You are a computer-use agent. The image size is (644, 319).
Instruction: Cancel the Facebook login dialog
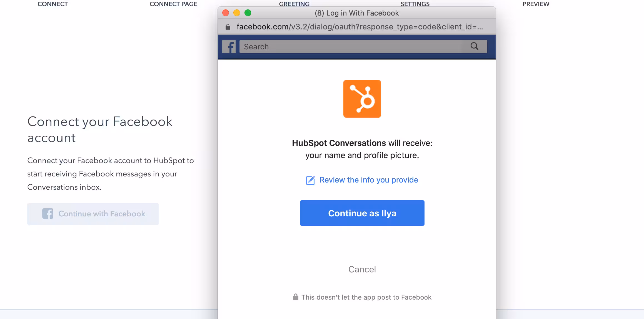(x=362, y=269)
